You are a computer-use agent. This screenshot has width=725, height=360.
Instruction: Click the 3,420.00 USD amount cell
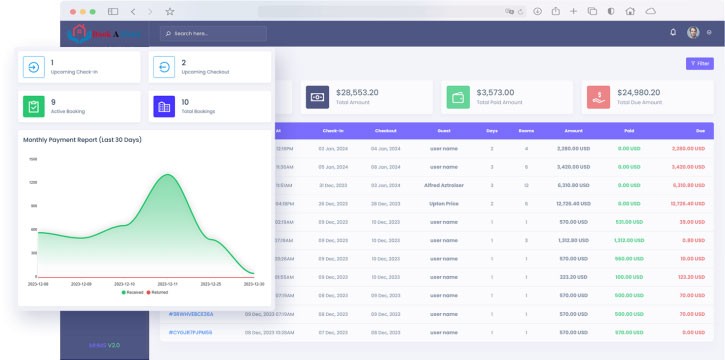[573, 167]
